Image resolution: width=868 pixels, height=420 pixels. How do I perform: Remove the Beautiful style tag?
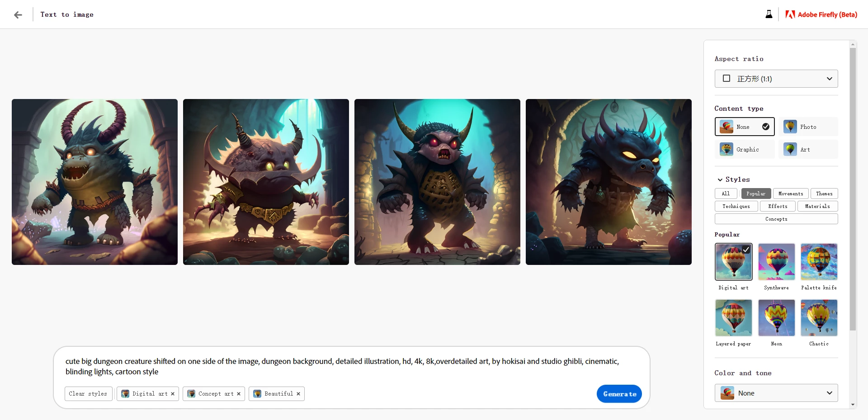(298, 394)
